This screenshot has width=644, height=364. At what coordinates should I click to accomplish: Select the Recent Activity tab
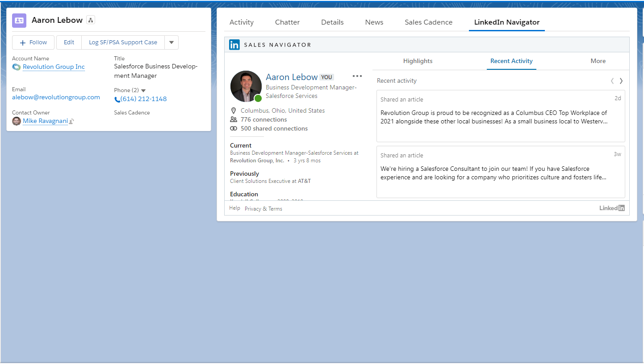pos(511,61)
